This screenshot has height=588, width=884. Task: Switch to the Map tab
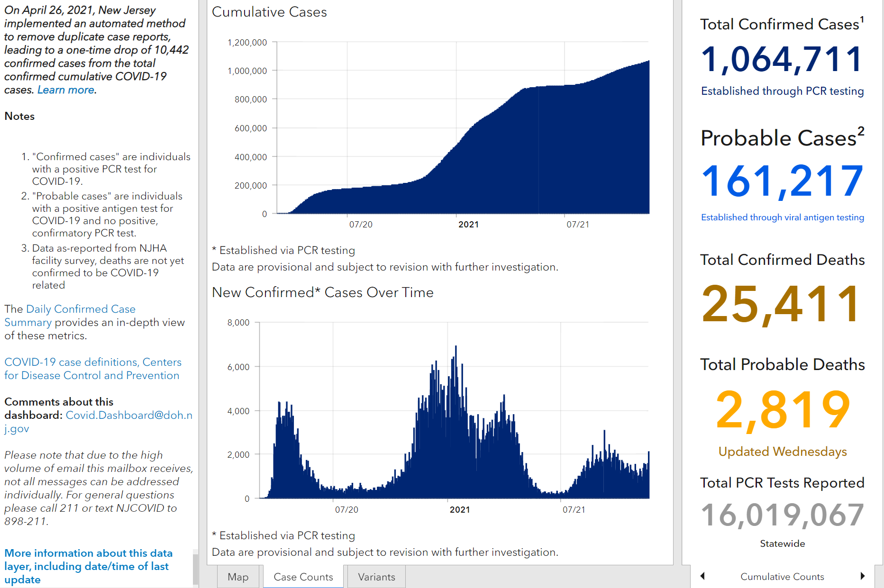click(x=238, y=577)
